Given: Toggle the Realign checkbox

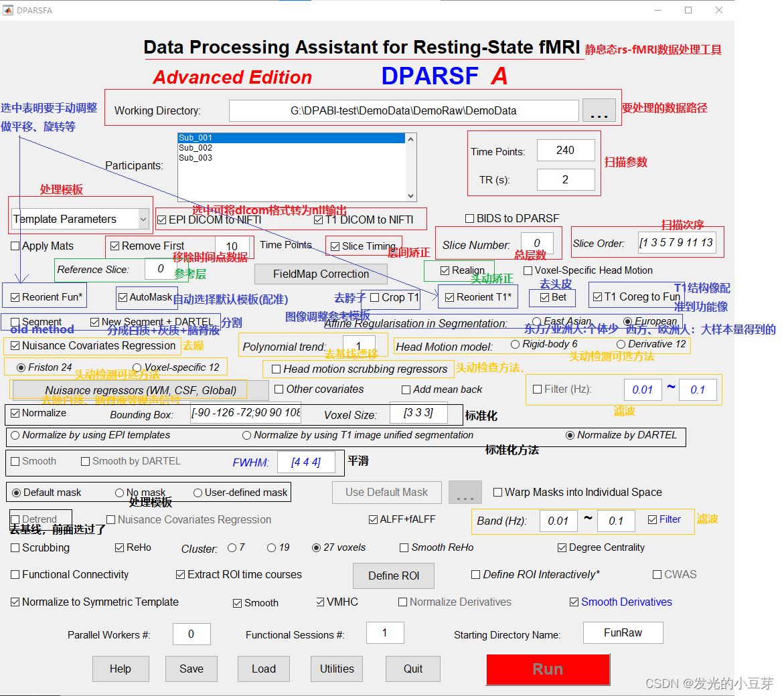Looking at the screenshot, I should [445, 271].
